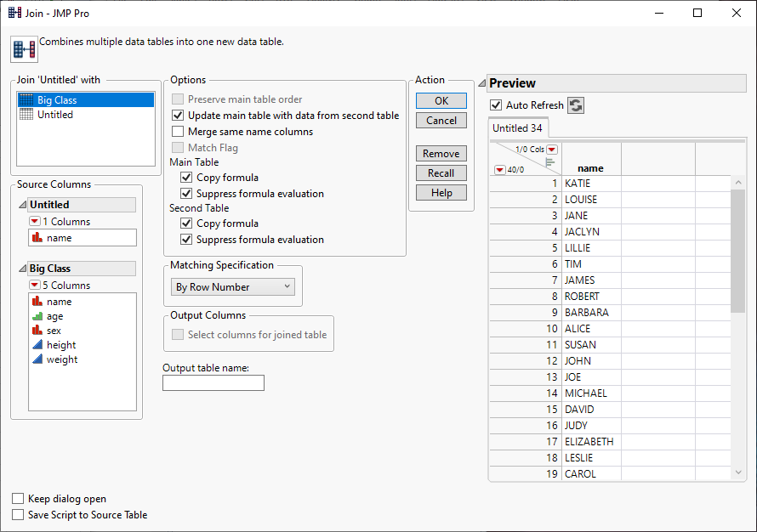Select Untitled in the join table list

pyautogui.click(x=86, y=115)
